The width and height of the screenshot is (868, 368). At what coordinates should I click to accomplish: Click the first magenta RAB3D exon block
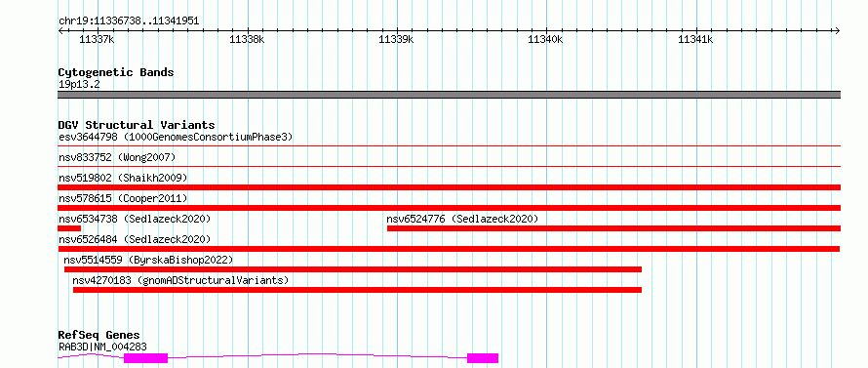point(145,358)
